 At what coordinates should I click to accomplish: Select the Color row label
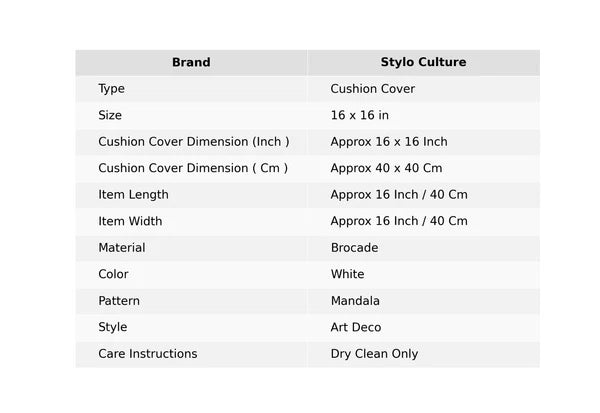[113, 274]
